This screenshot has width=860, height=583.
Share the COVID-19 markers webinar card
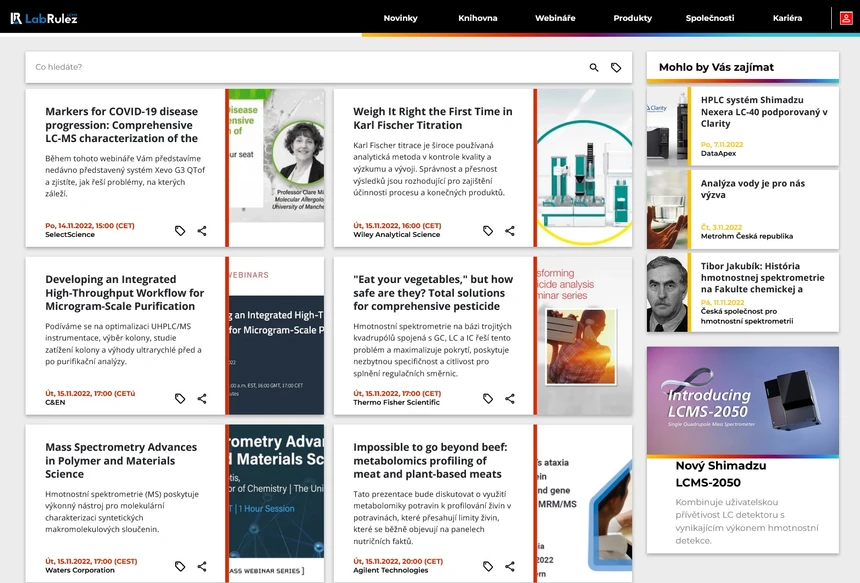(x=202, y=231)
